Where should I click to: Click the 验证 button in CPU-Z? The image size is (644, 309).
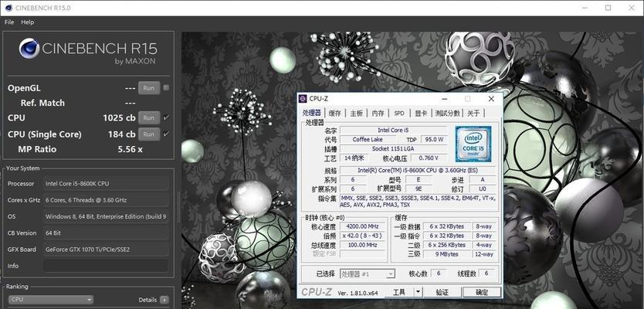(442, 292)
